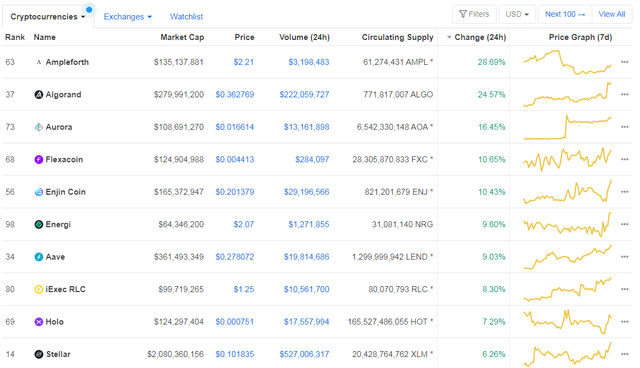Open the more options menu for Flexacoin
Screen dimensions: 640x368
pos(624,160)
